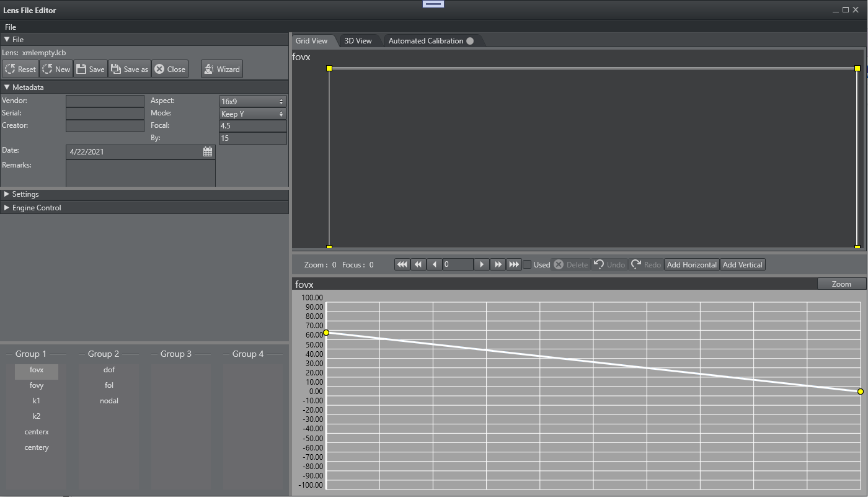Open the Mode Keep Y dropdown
Image resolution: width=868 pixels, height=497 pixels.
[x=252, y=114]
